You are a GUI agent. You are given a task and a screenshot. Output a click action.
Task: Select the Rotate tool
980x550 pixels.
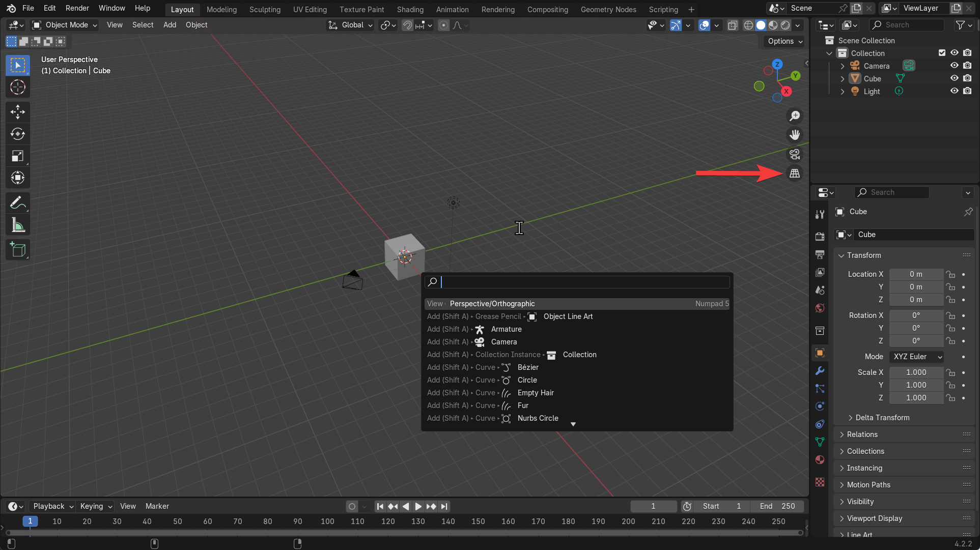[x=17, y=134]
